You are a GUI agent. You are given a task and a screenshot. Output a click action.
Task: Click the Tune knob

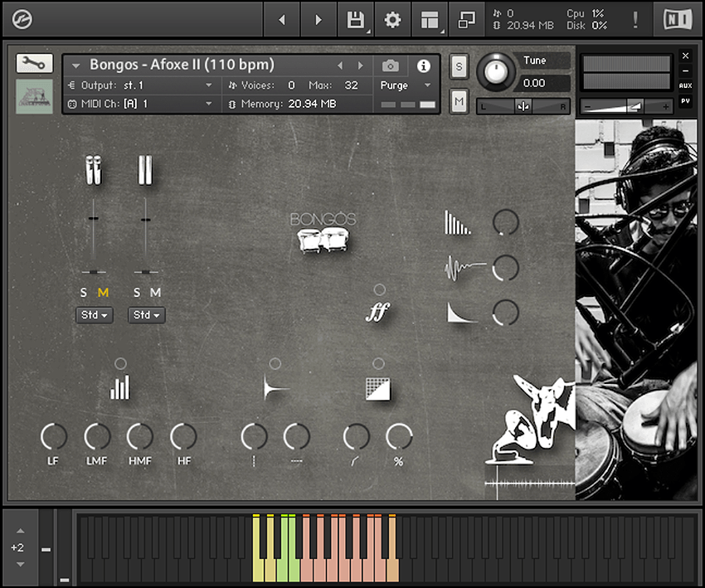coord(495,72)
